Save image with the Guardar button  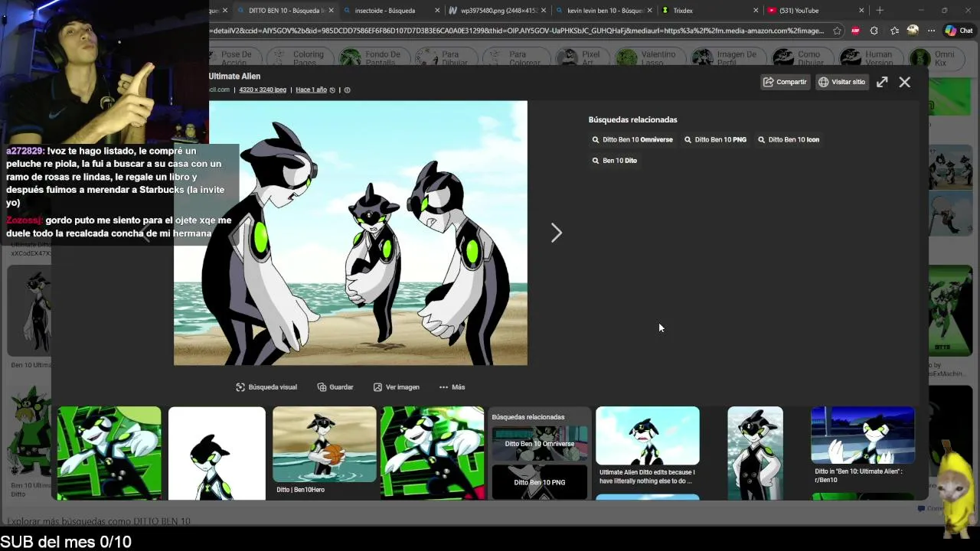[x=335, y=387]
